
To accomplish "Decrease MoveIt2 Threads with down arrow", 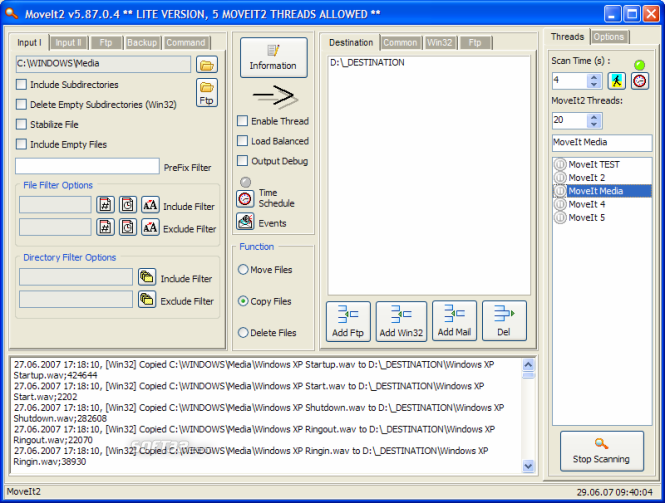I will click(594, 125).
